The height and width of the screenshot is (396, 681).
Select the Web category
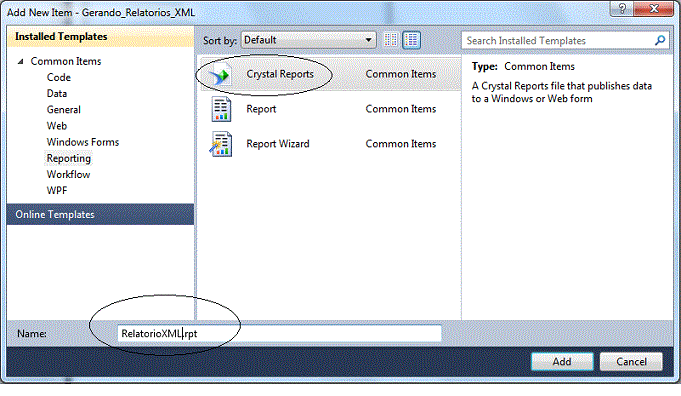(x=57, y=126)
